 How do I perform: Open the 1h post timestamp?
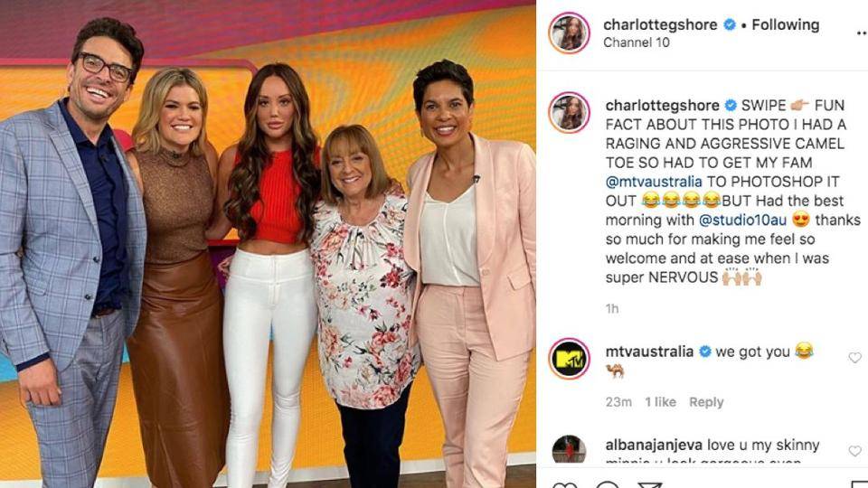pos(612,309)
